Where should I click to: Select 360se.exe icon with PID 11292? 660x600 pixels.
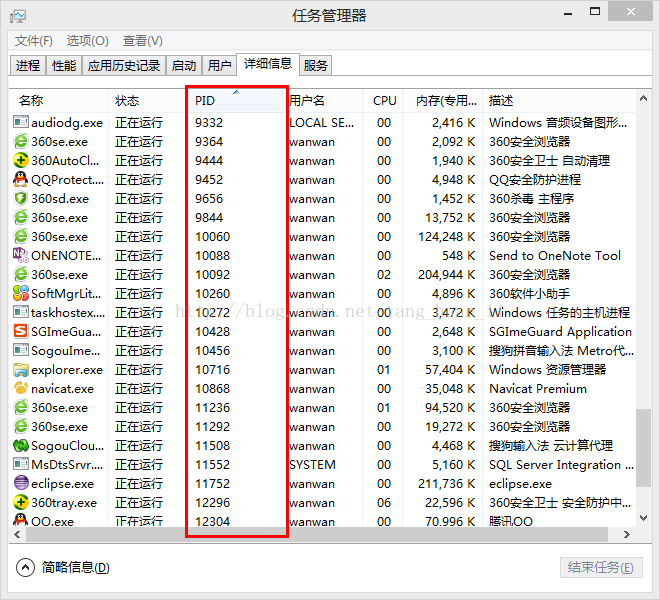pos(21,426)
